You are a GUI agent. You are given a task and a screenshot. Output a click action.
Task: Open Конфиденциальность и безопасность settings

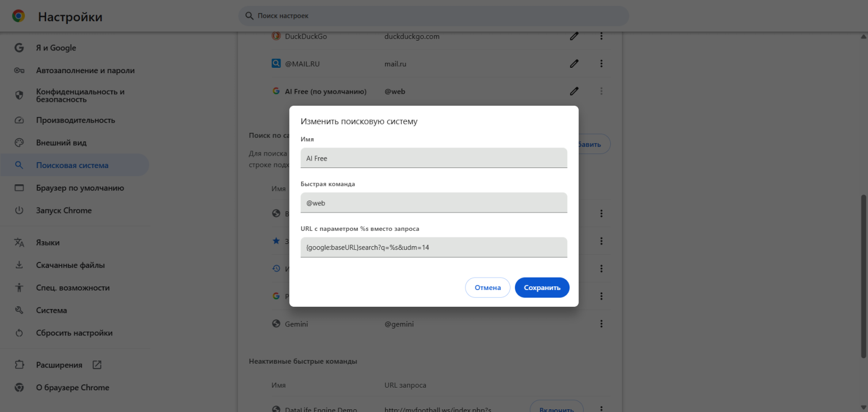80,95
